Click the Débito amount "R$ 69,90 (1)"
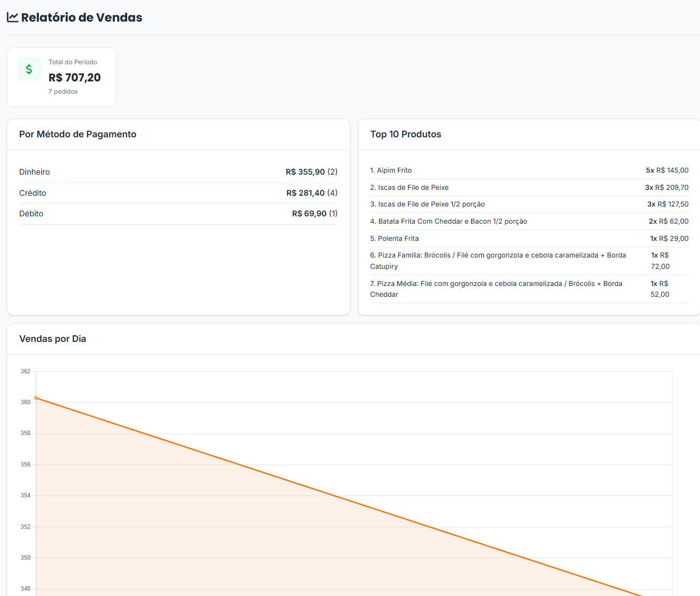The image size is (700, 596). click(314, 214)
